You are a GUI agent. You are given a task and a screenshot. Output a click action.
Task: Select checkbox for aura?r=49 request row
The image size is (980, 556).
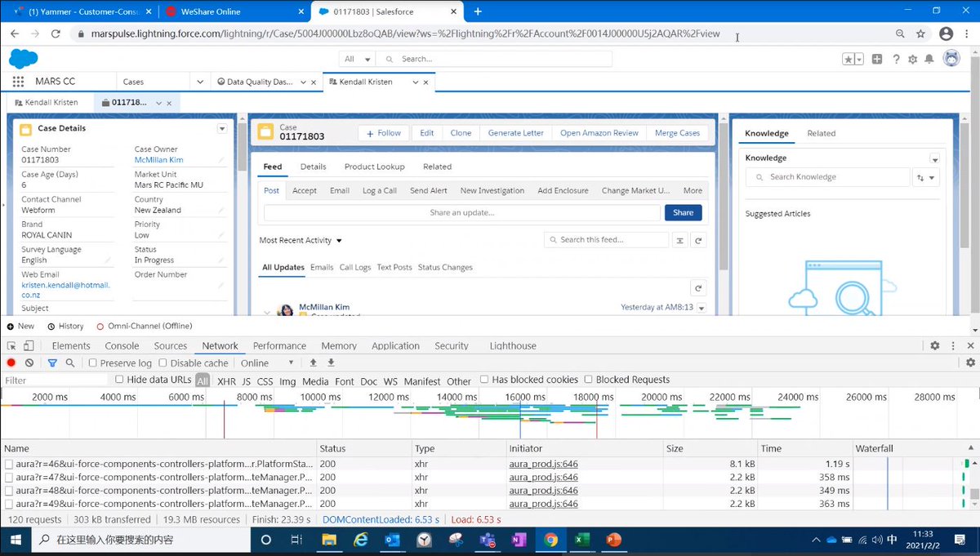tap(9, 504)
